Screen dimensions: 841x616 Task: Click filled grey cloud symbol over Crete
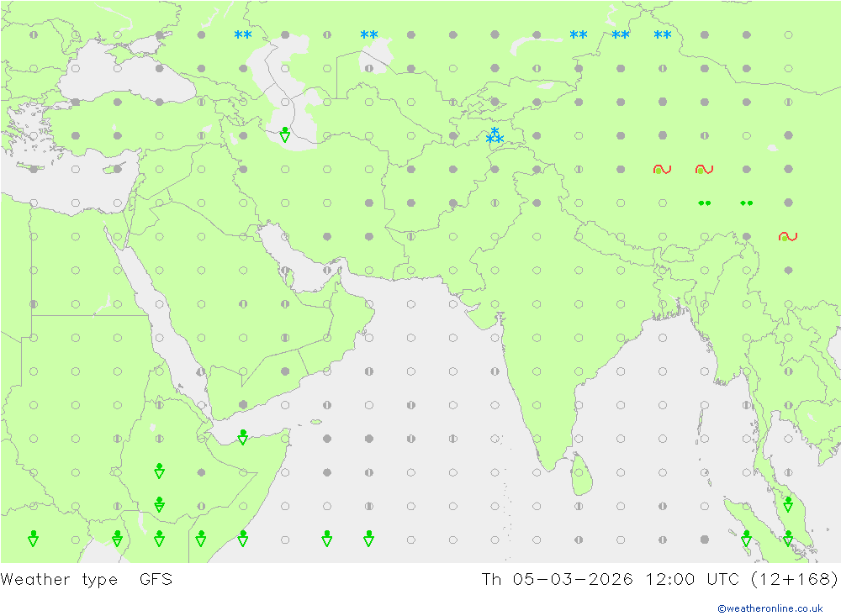pyautogui.click(x=34, y=170)
